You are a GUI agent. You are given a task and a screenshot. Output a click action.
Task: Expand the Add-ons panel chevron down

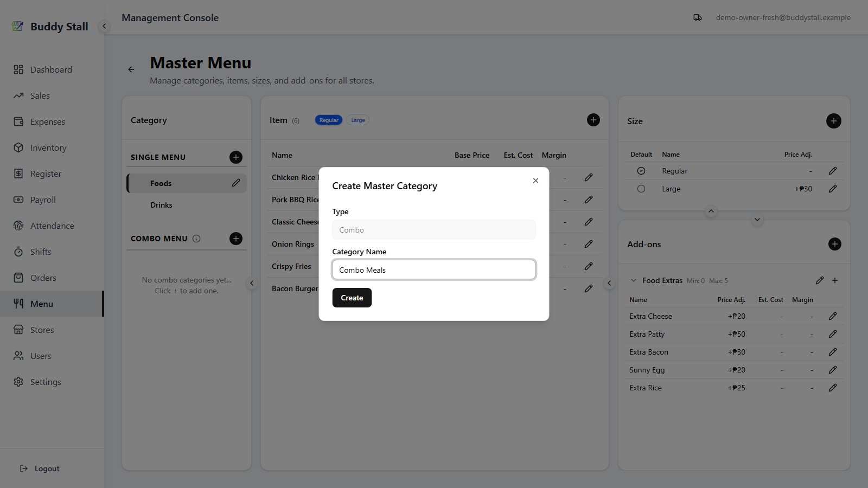pos(757,220)
